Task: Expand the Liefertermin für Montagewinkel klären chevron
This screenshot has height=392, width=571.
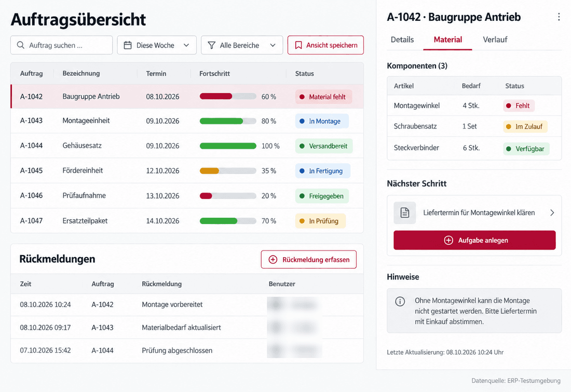Action: [552, 213]
